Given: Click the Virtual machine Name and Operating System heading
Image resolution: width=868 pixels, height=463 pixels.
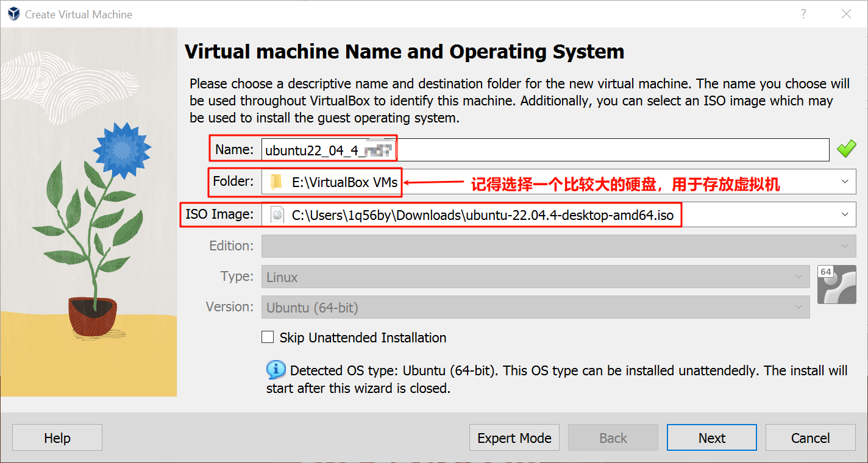Looking at the screenshot, I should [x=404, y=52].
